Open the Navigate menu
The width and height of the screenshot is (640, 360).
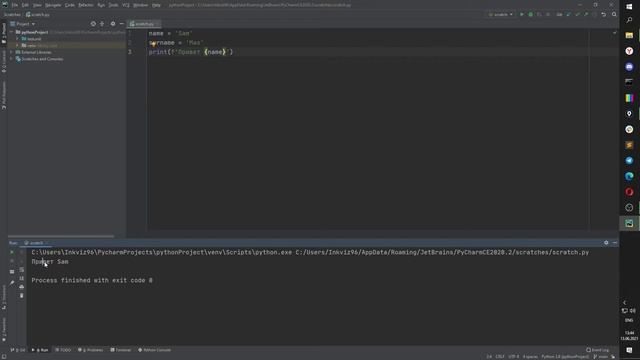tap(53, 5)
